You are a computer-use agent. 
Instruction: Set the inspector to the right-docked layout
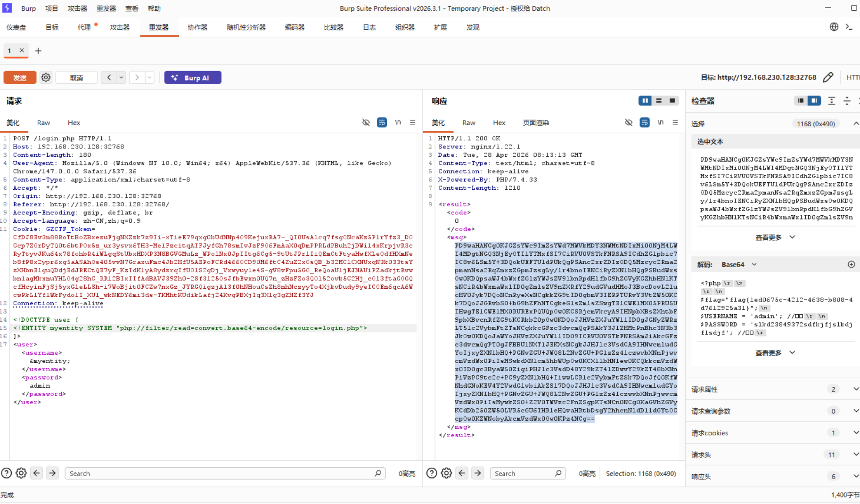814,100
